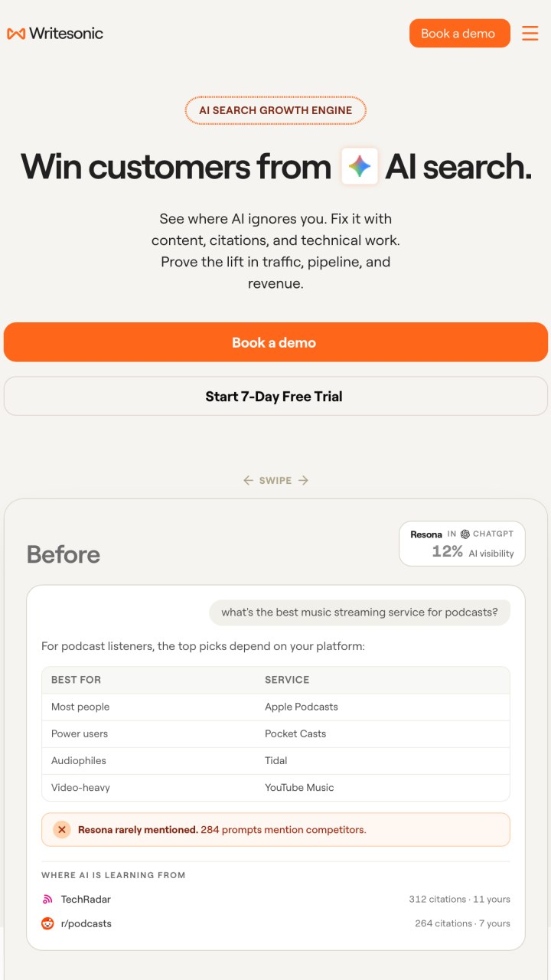Select the AI Search Growth Engine badge
The width and height of the screenshot is (551, 980).
coord(275,110)
